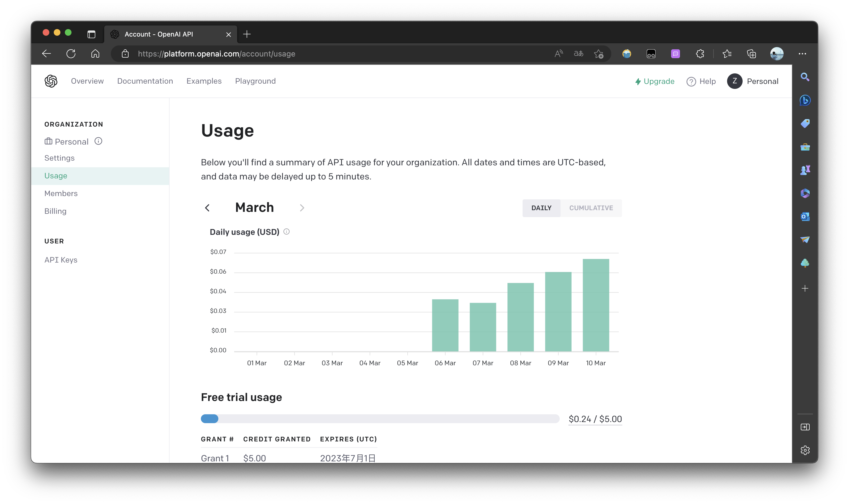The width and height of the screenshot is (849, 504).
Task: Open the Playground tab in top navigation
Action: [255, 81]
